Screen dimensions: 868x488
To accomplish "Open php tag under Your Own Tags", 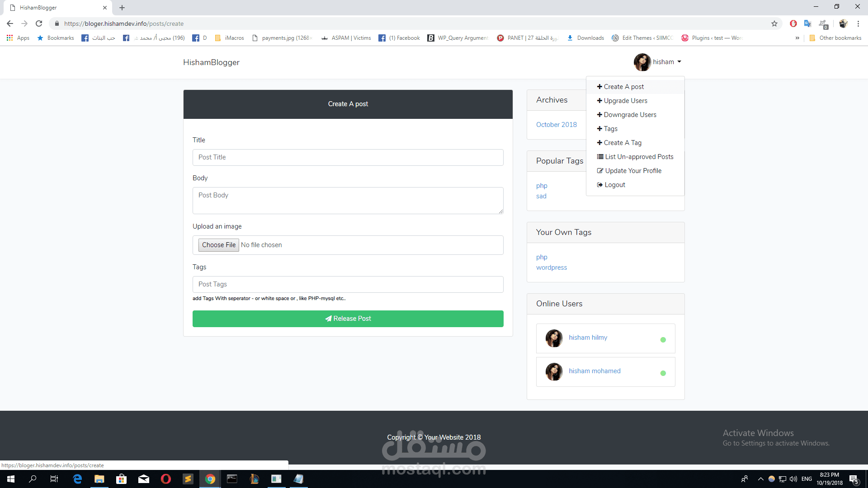I will (542, 257).
